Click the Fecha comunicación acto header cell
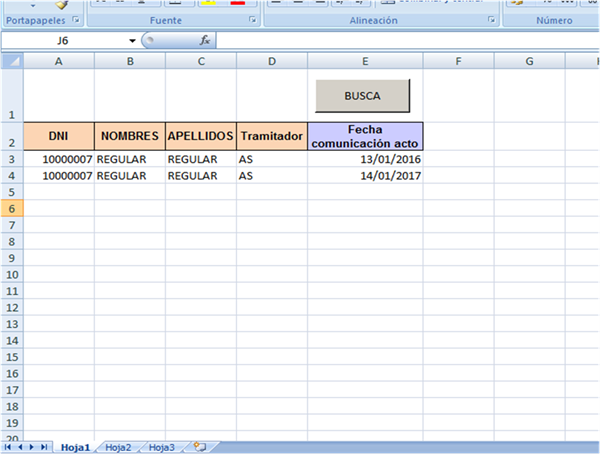Viewport: 600px width, 454px height. tap(365, 136)
